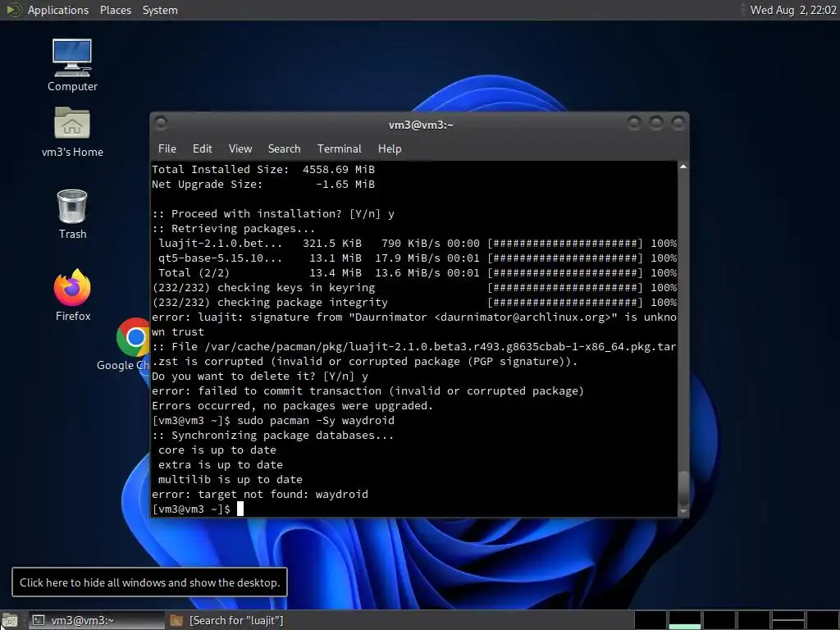Open the terminal File menu
The height and width of the screenshot is (630, 840).
click(x=167, y=148)
